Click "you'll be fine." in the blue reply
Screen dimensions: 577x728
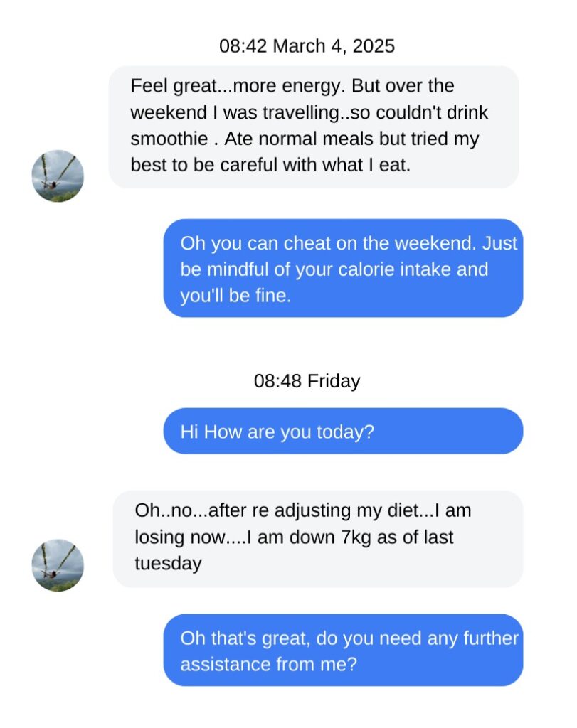pyautogui.click(x=235, y=296)
